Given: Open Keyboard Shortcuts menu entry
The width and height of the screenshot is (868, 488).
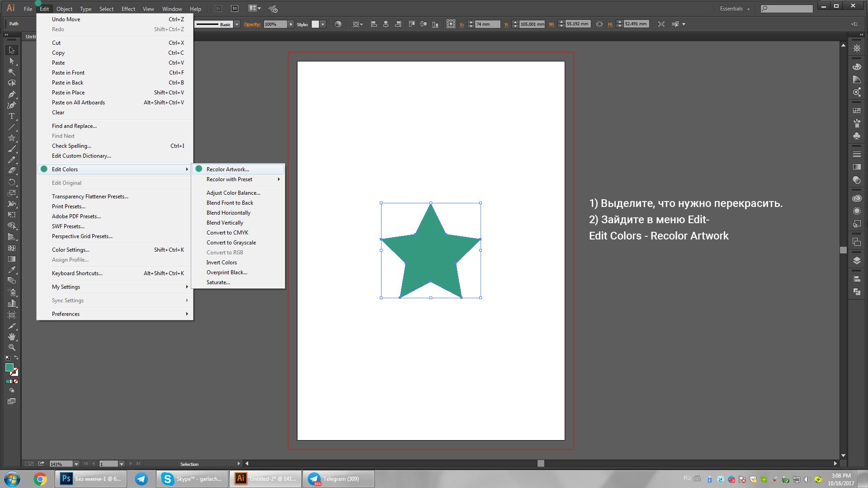Looking at the screenshot, I should [115, 273].
